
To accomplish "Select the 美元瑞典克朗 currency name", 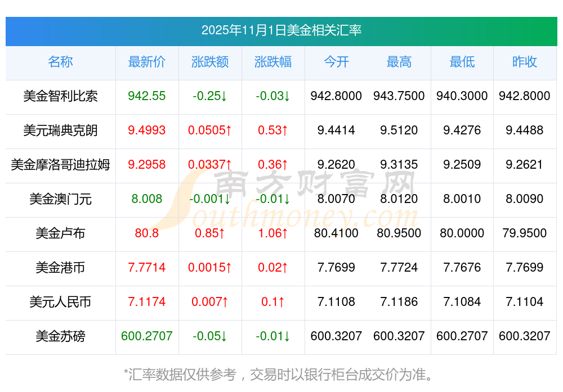I will click(x=60, y=130).
